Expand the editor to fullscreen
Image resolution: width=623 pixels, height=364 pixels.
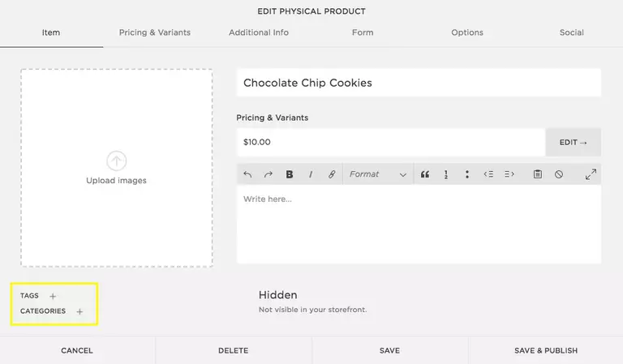pyautogui.click(x=591, y=174)
